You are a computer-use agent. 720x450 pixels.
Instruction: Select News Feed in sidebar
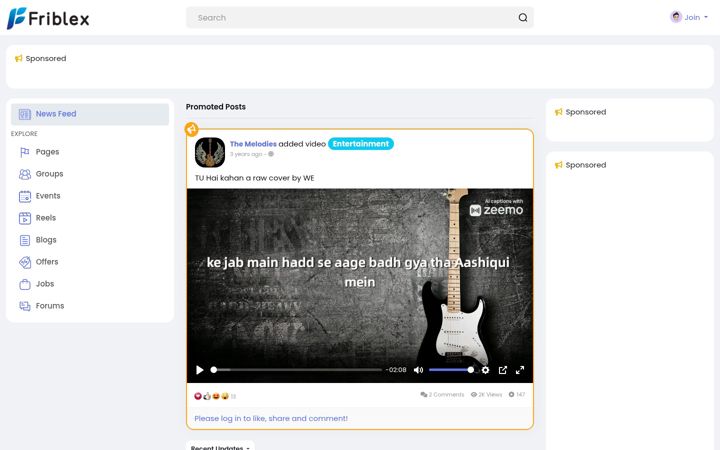tap(90, 114)
